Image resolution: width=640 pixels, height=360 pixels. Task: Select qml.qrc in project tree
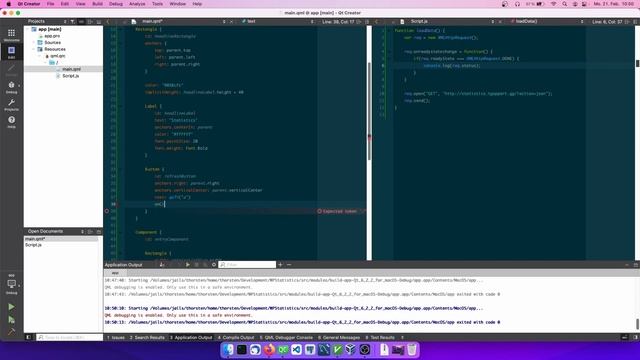pyautogui.click(x=58, y=56)
